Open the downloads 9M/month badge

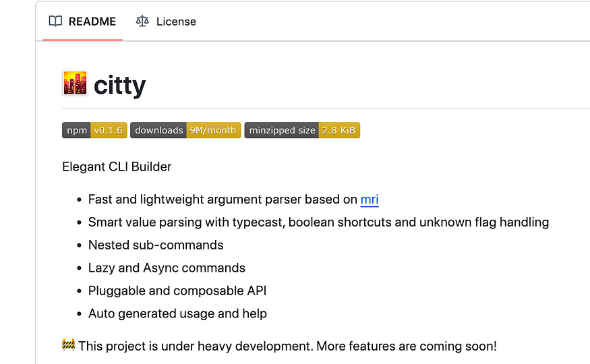tap(185, 130)
